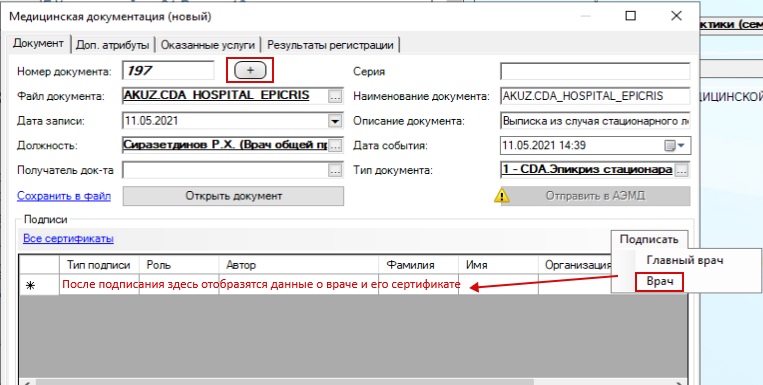Minimize the Медицинская документация window
Screen dimensions: 763x385
[585, 16]
